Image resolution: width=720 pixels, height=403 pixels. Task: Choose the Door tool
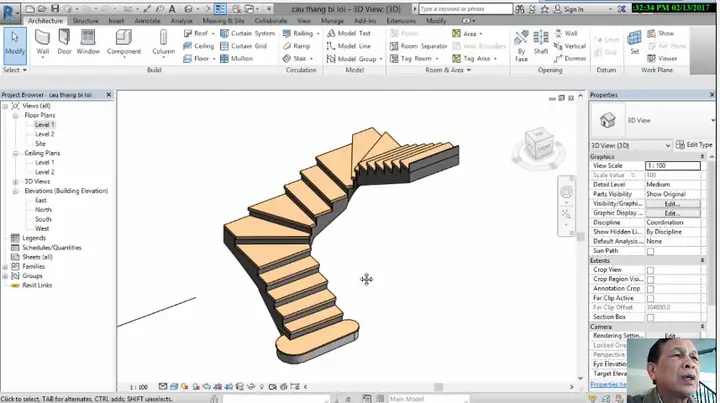[64, 42]
